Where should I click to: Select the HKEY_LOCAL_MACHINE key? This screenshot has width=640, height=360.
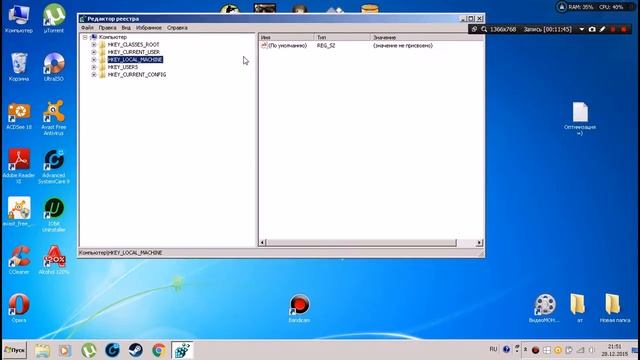(135, 60)
